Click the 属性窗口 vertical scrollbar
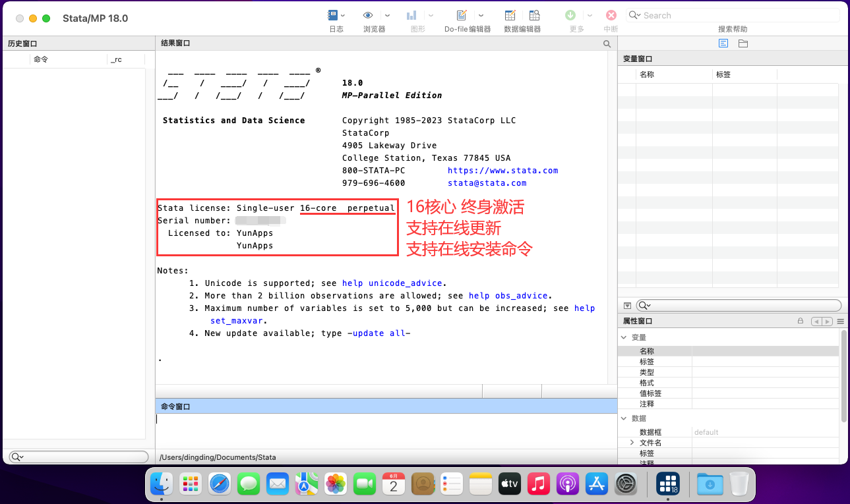Image resolution: width=850 pixels, height=504 pixels. (843, 376)
